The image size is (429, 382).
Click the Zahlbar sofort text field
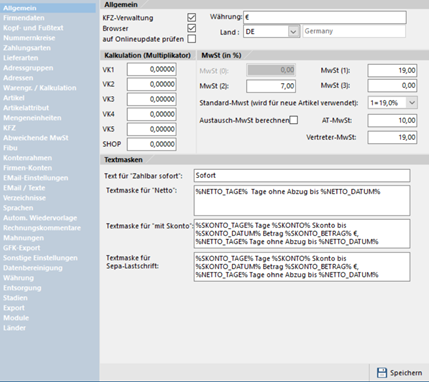(x=302, y=176)
